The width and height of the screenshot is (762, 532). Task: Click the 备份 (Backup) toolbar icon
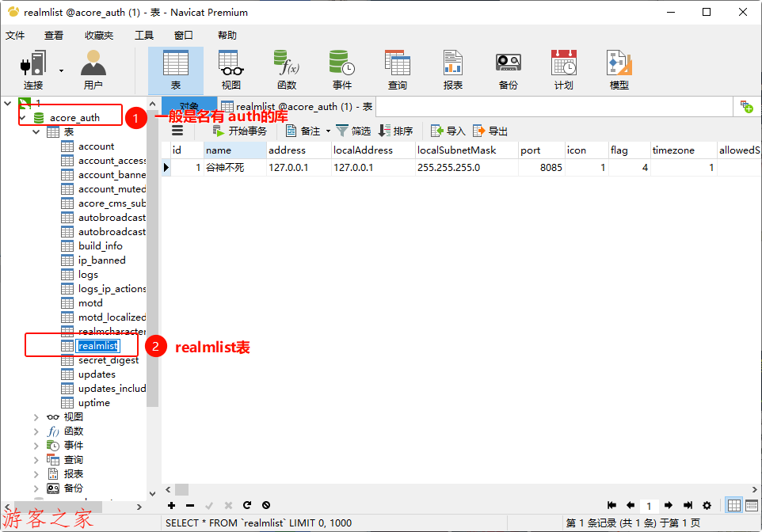coord(508,70)
